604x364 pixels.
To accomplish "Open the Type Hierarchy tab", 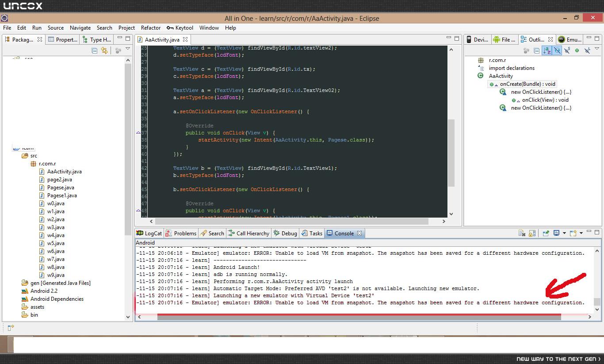I will [x=97, y=39].
